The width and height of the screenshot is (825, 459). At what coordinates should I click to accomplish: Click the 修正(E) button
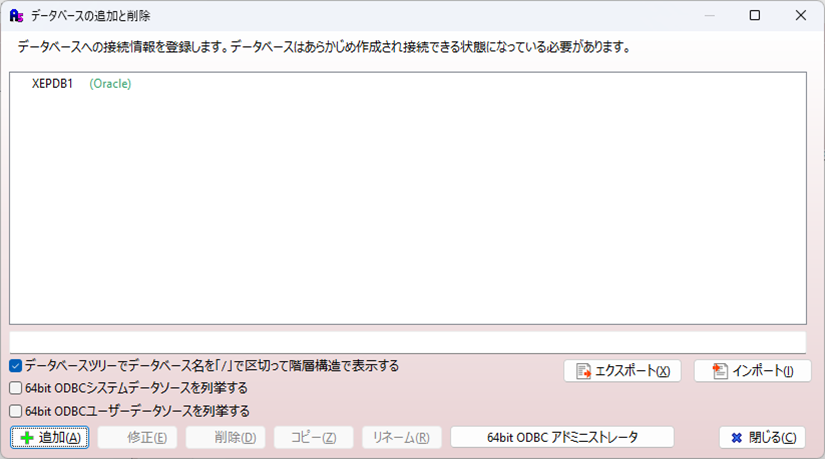click(137, 437)
